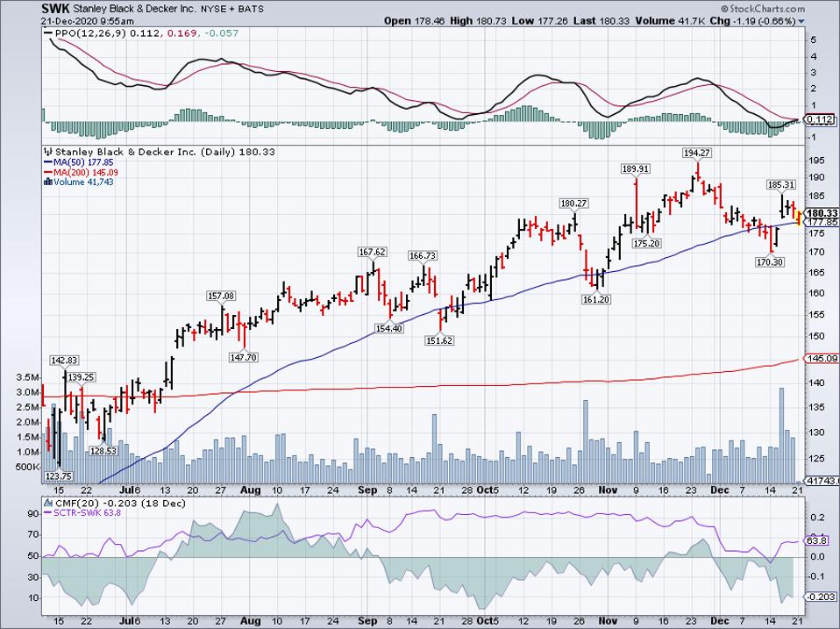
Task: Click the Volume 41.7K header value
Action: [x=670, y=21]
